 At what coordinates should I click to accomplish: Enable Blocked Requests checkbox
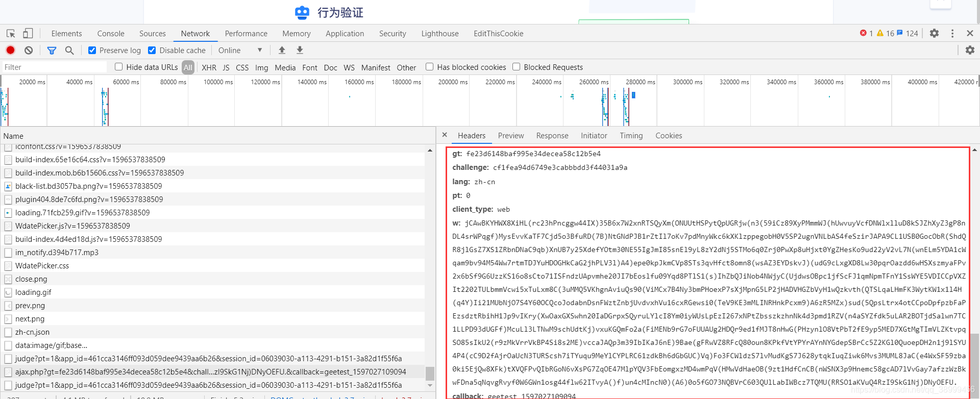tap(516, 67)
